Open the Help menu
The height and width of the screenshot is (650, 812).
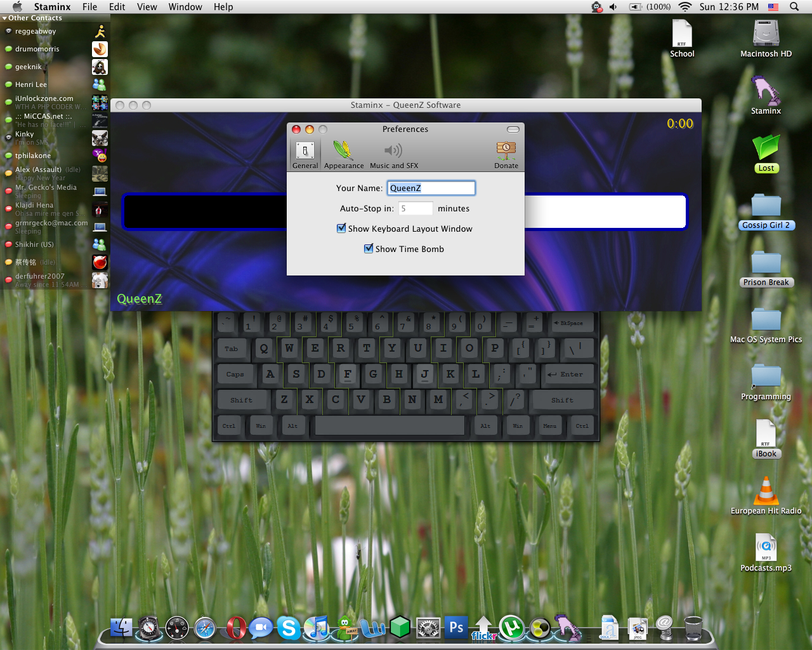click(223, 7)
